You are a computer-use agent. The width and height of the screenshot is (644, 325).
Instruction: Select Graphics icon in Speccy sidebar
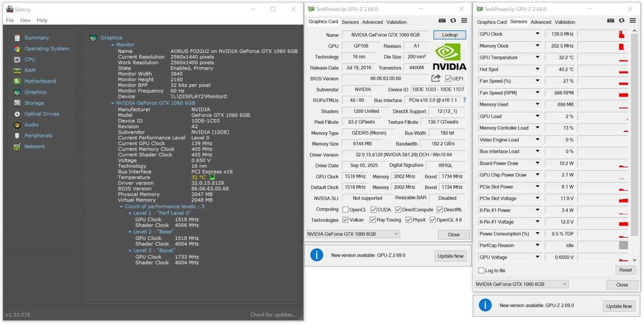[17, 92]
